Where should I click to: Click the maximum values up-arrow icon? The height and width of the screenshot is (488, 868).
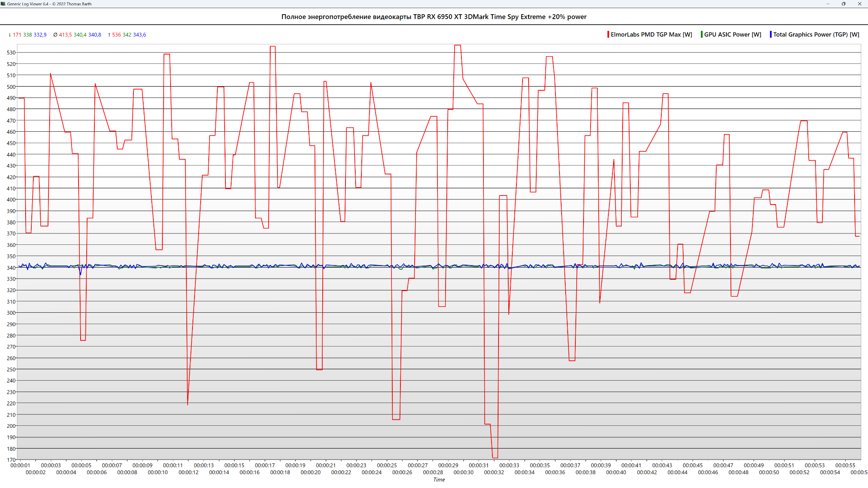pyautogui.click(x=109, y=35)
